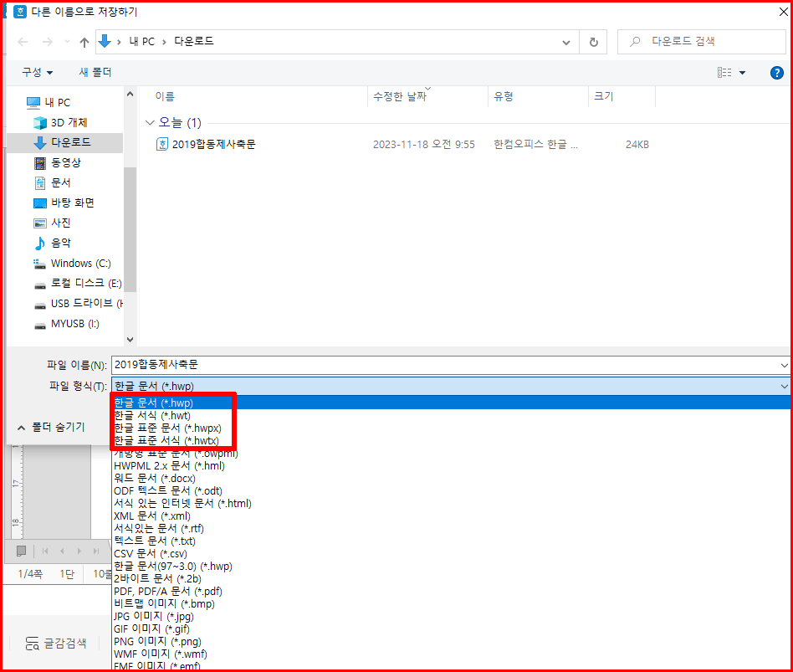This screenshot has height=672, width=793.
Task: Open 문서 folder in sidebar
Action: tap(53, 182)
